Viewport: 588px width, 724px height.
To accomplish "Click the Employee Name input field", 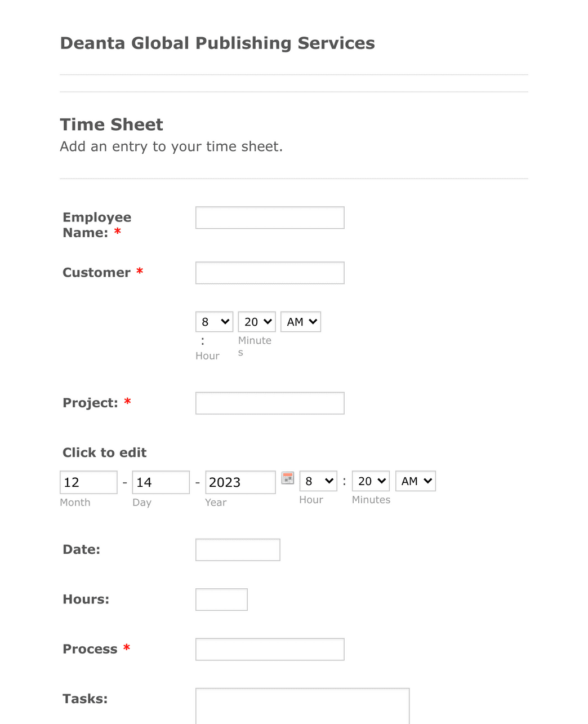I will (270, 217).
